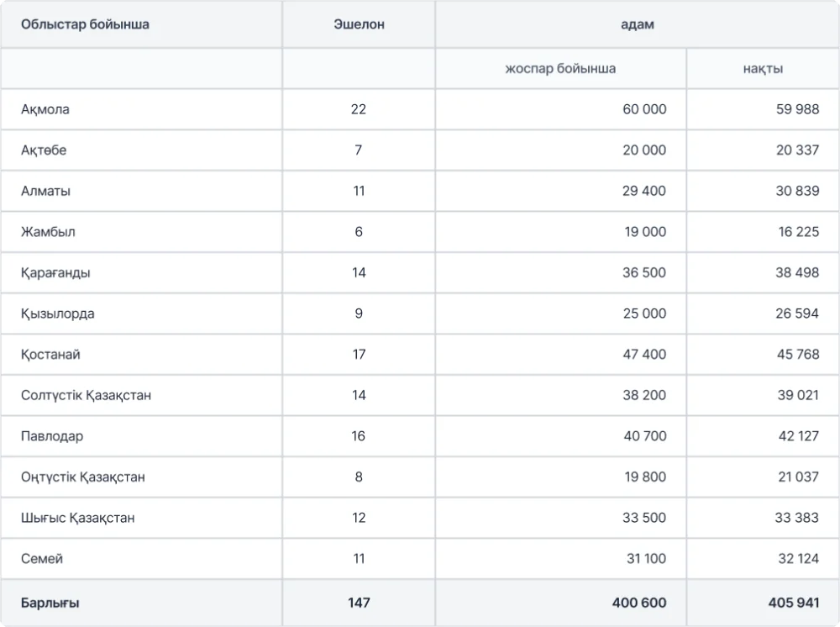The width and height of the screenshot is (840, 627).
Task: Click the Эшелон column header
Action: click(x=359, y=24)
